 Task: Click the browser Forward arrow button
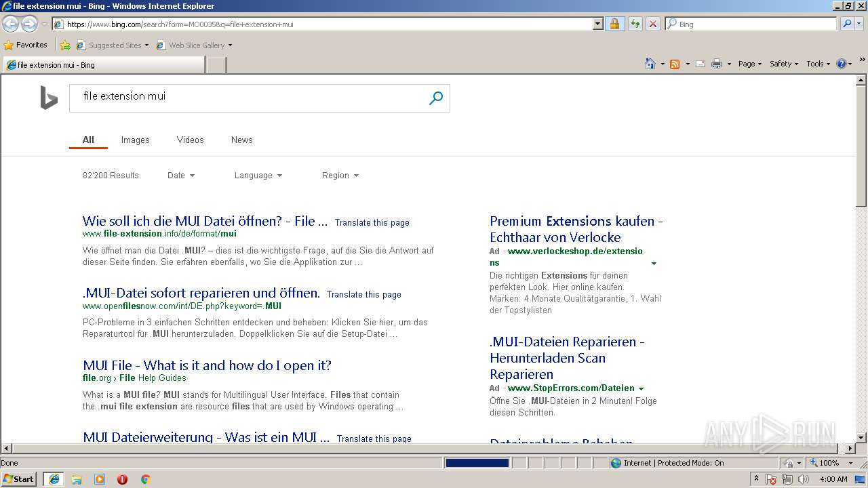coord(29,24)
